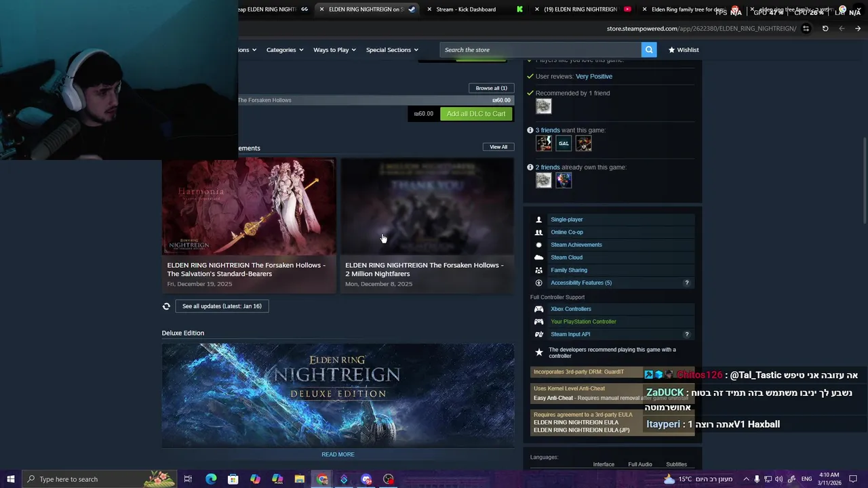Show hidden system tray icons chevron

746,479
